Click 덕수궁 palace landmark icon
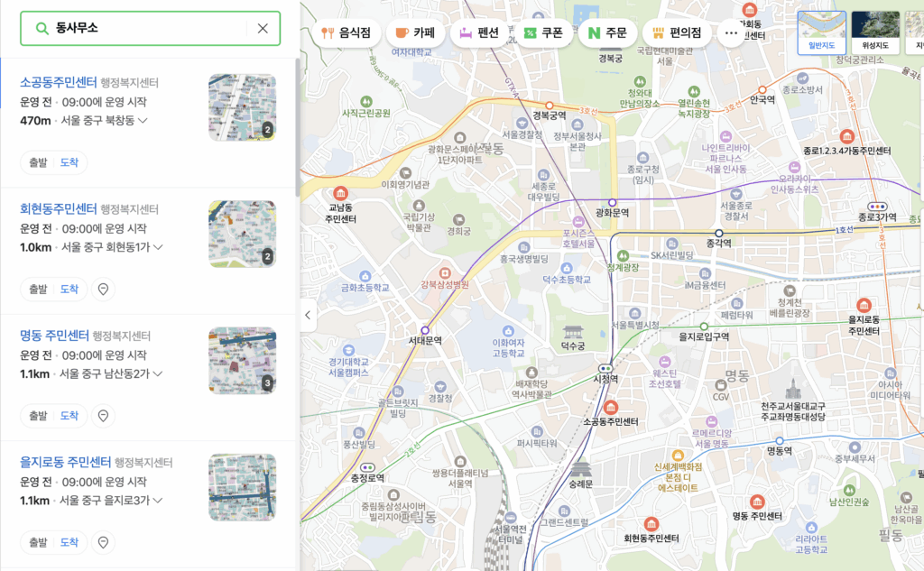Viewport: 924px width, 571px height. (573, 332)
